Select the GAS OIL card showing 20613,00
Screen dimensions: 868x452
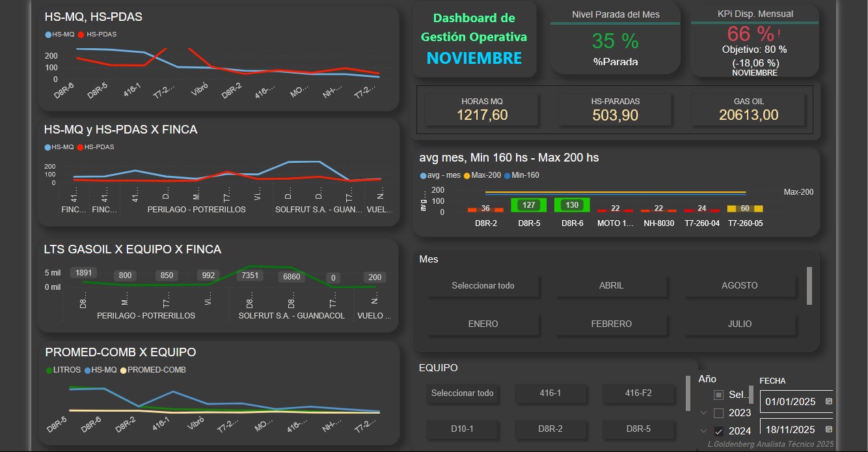point(748,109)
